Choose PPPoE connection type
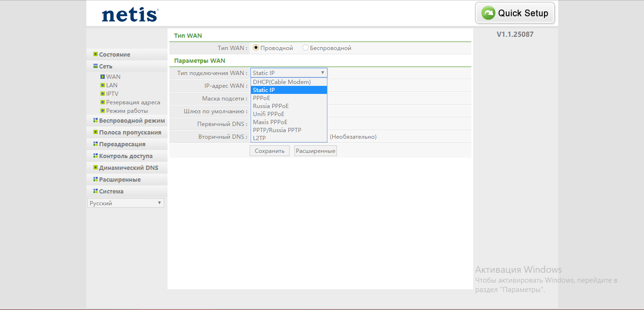The height and width of the screenshot is (310, 644). [289, 98]
